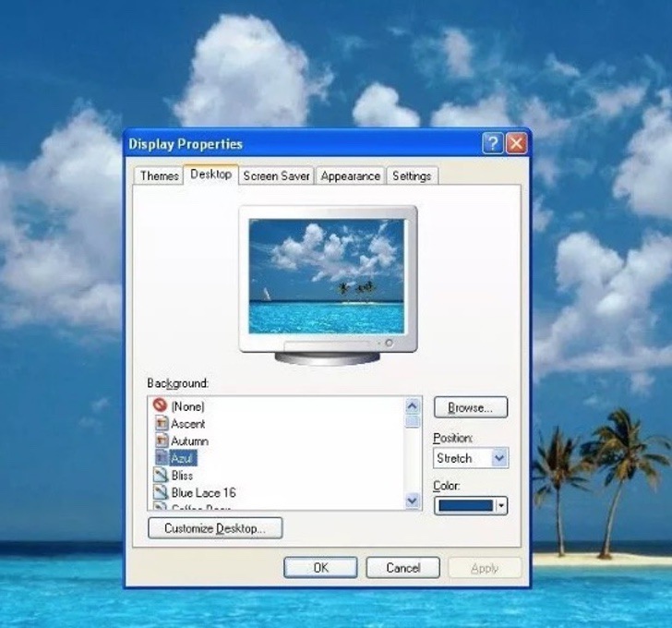Viewport: 672px width, 628px height.
Task: Select Ascent in background list
Action: tap(187, 424)
